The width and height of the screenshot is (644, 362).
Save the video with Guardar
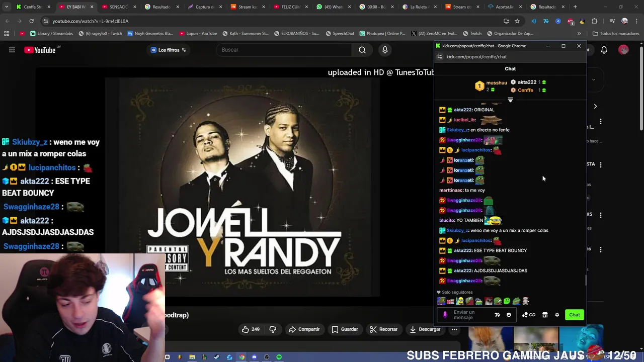[x=345, y=329]
